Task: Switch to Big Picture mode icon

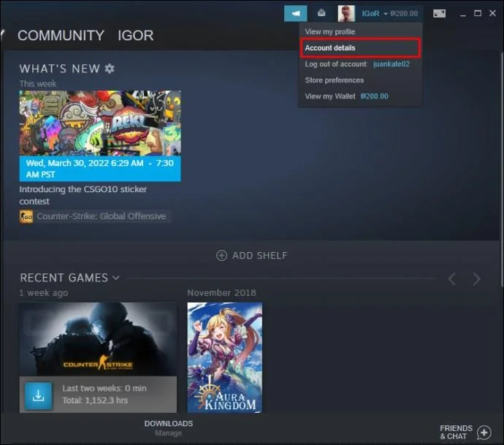Action: (439, 13)
